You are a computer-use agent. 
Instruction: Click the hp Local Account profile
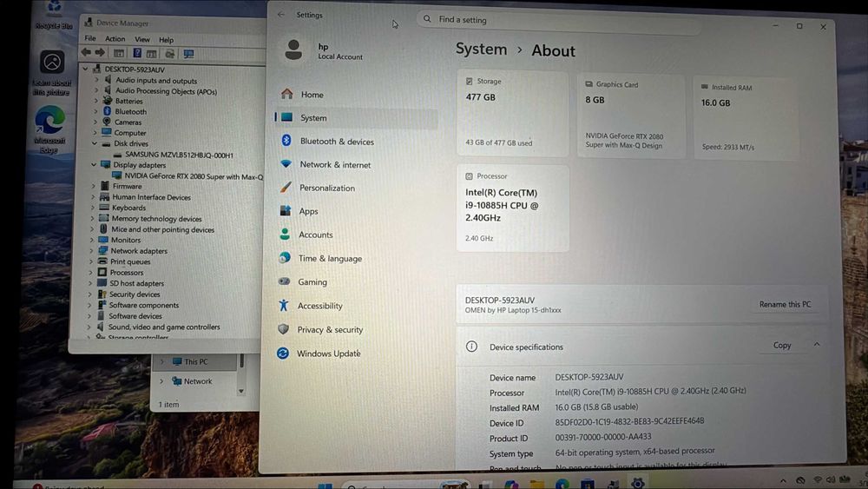[324, 51]
